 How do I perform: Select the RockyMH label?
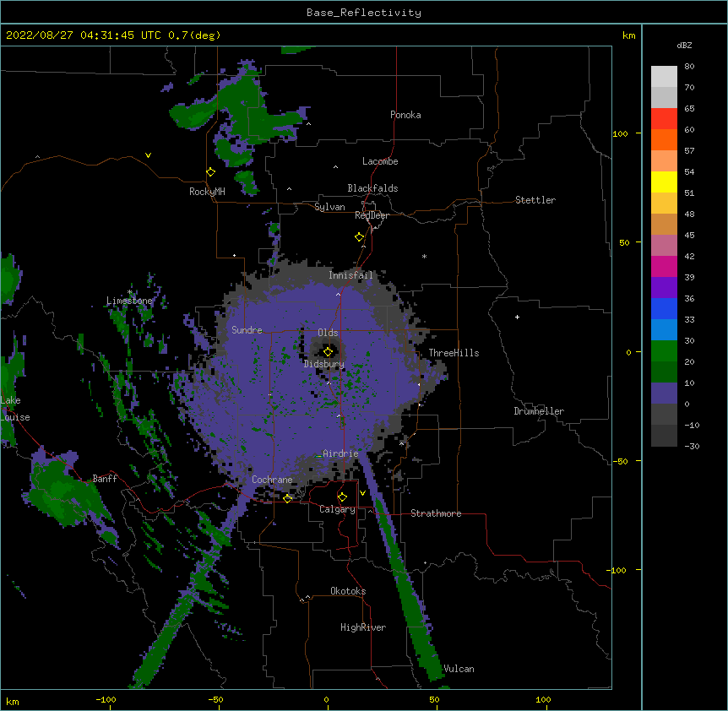click(207, 192)
